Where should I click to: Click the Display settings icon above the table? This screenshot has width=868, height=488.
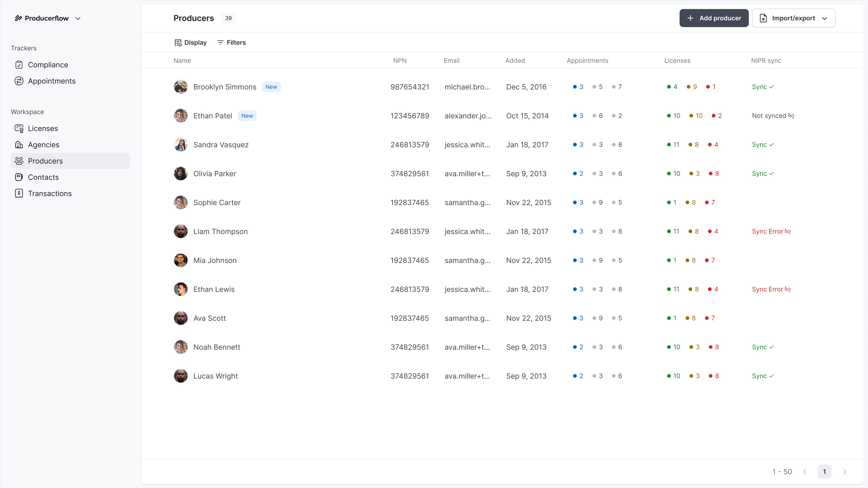coord(178,42)
